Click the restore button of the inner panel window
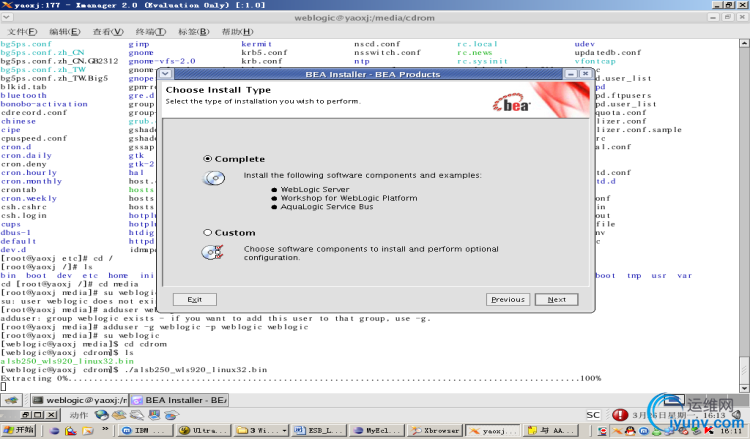The height and width of the screenshot is (439, 750). tap(25, 415)
